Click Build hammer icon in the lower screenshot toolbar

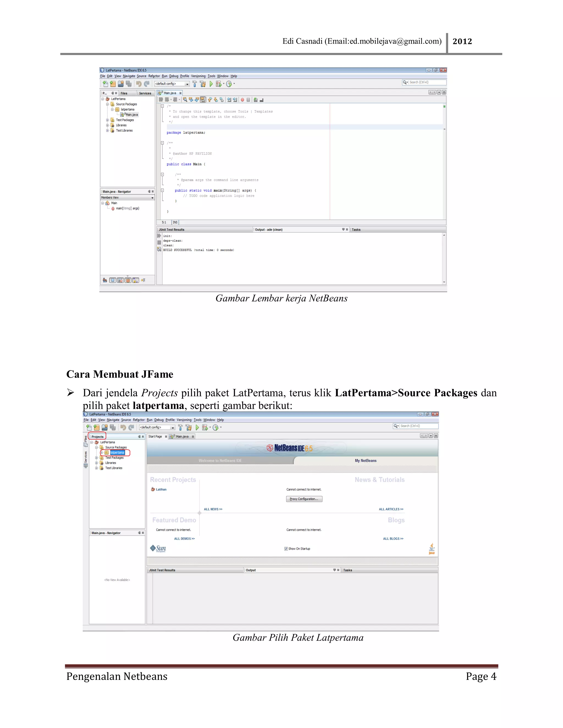click(180, 427)
